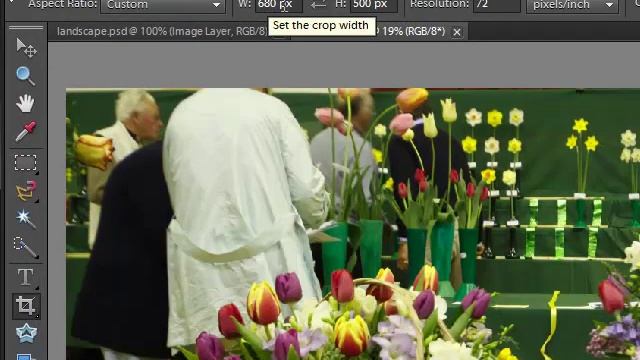The height and width of the screenshot is (360, 640).
Task: Select the Zoom magnifier tool
Action: 25,76
